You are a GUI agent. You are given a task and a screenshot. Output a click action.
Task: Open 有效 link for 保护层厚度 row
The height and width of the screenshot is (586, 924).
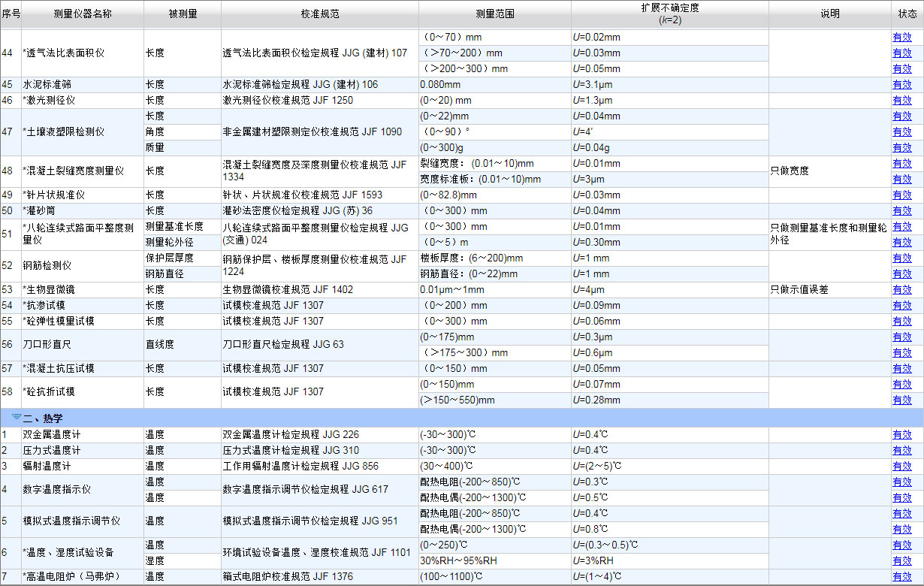pyautogui.click(x=901, y=258)
